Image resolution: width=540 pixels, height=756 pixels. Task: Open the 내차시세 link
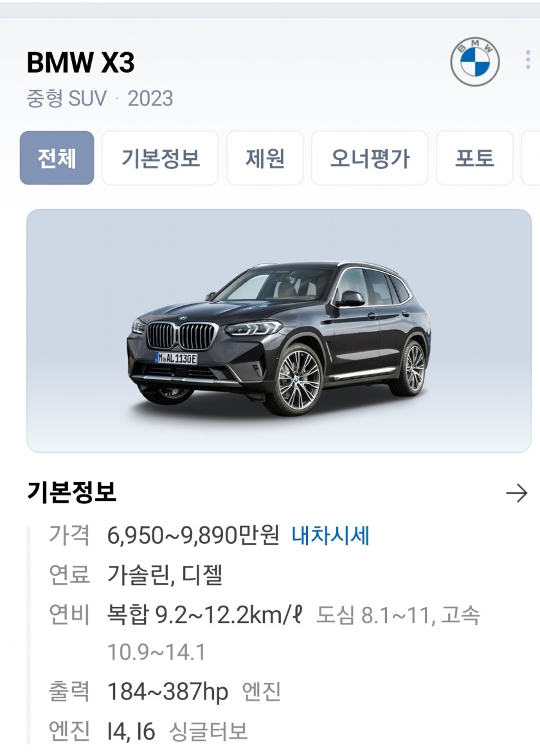point(330,535)
